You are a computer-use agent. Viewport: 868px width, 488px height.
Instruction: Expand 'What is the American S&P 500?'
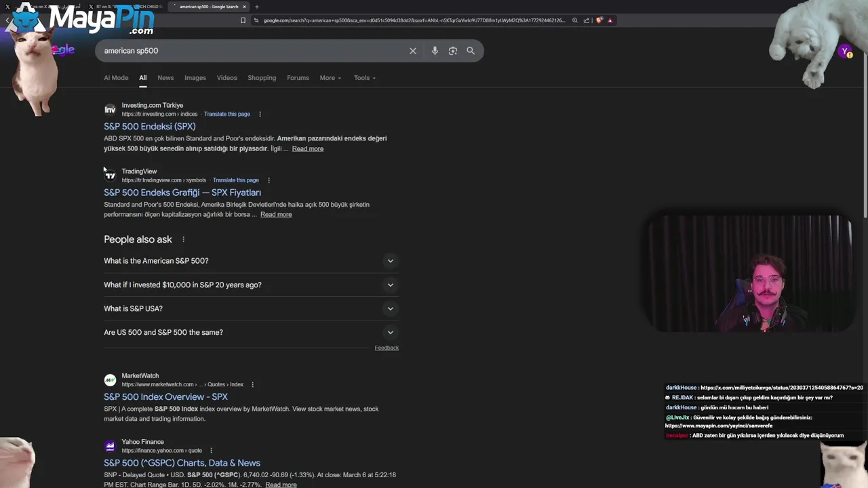point(251,261)
